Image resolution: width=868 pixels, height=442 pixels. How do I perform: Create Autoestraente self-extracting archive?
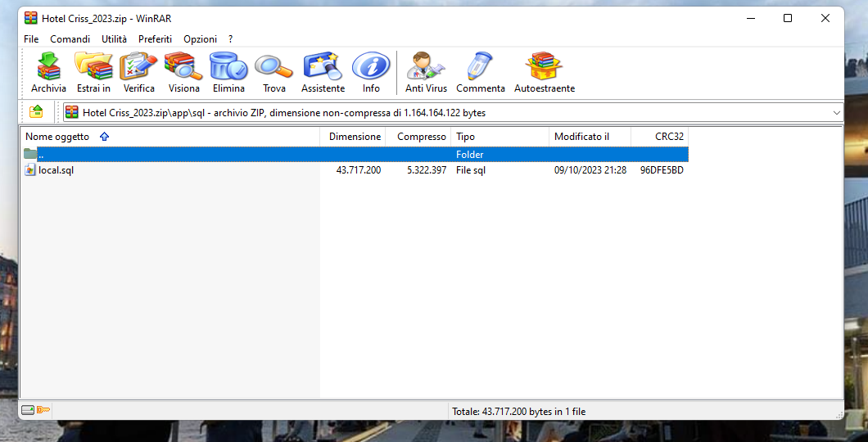coord(545,73)
